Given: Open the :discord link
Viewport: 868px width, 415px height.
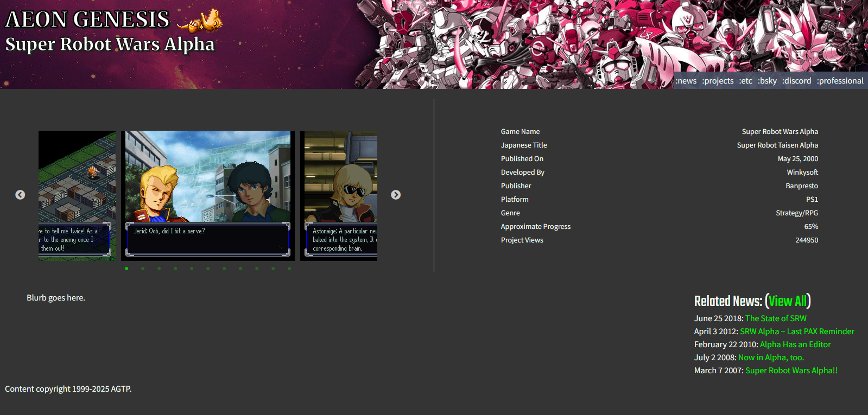Looking at the screenshot, I should click(797, 81).
